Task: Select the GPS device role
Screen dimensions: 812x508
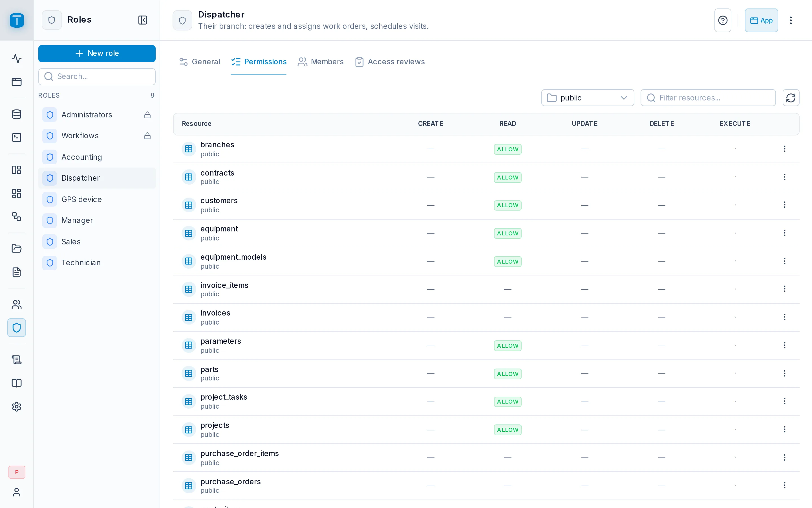Action: tap(97, 199)
